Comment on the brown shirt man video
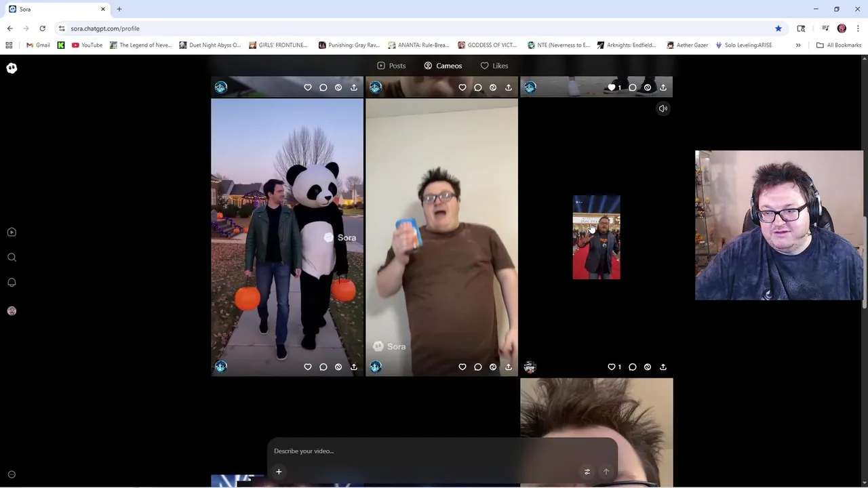Image resolution: width=868 pixels, height=488 pixels. point(478,367)
